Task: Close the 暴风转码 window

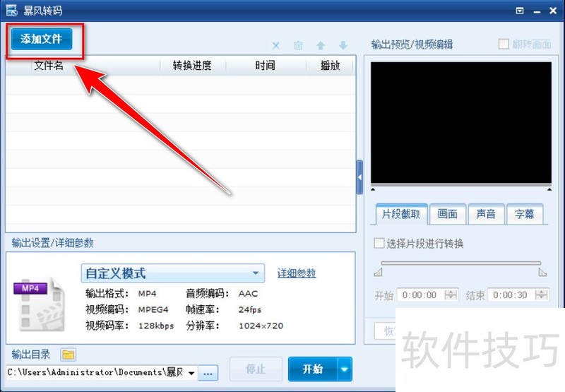Action: pos(553,11)
